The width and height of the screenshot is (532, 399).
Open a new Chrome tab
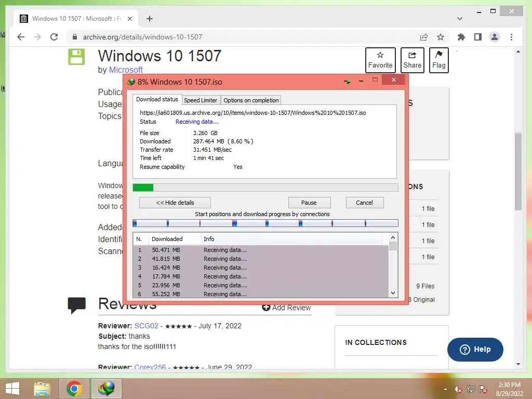coord(150,19)
